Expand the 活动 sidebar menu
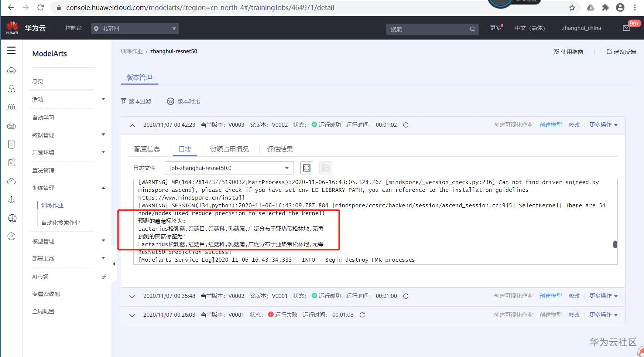Image resolution: width=644 pixels, height=357 pixels. point(103,99)
